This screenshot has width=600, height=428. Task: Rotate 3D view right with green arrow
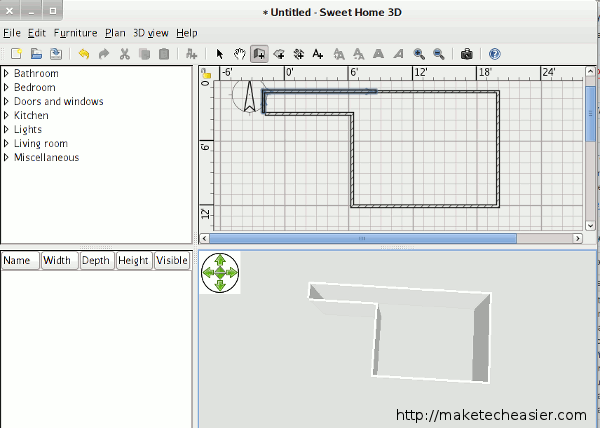pos(232,273)
